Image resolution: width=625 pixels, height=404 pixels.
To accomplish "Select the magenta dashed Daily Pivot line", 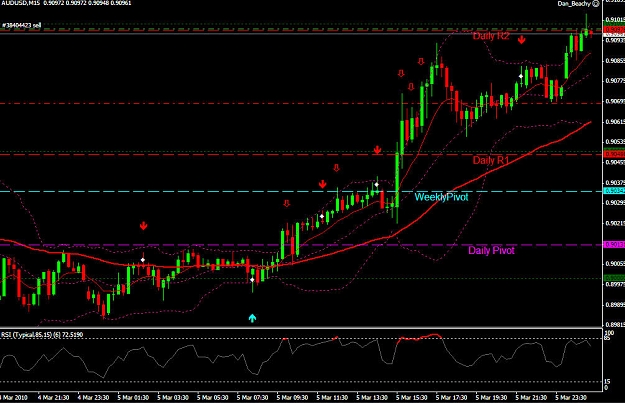I will (301, 245).
